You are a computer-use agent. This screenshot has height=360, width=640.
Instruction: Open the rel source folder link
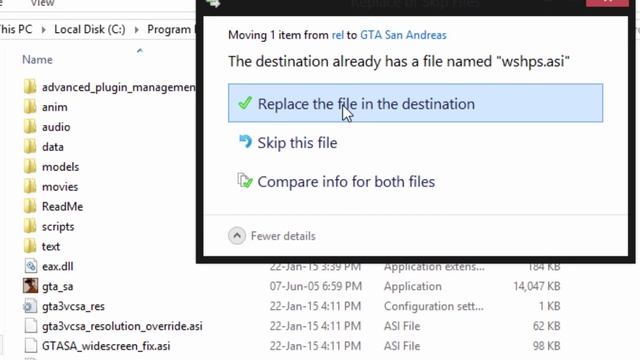click(x=338, y=35)
